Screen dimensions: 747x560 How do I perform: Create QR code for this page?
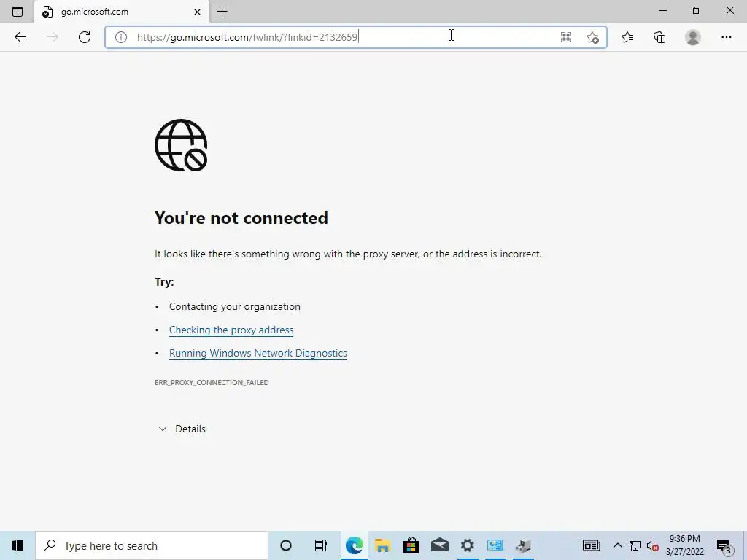[565, 37]
